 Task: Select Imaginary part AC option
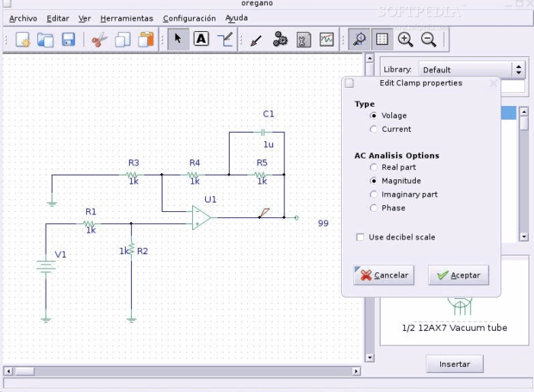[374, 194]
